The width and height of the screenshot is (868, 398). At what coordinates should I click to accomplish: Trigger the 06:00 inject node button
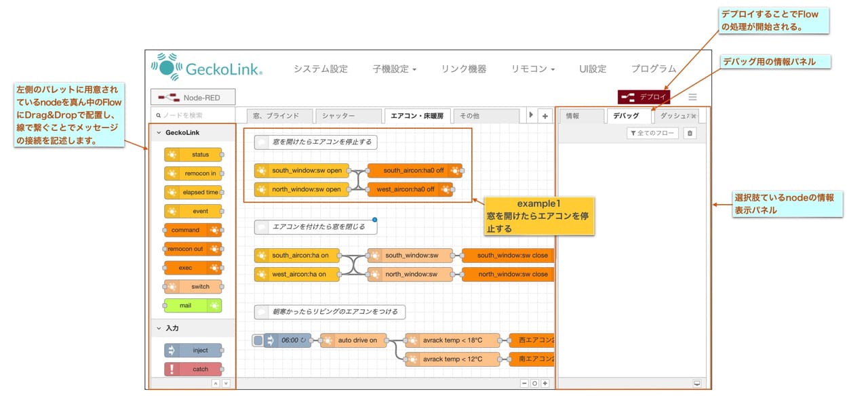point(258,341)
